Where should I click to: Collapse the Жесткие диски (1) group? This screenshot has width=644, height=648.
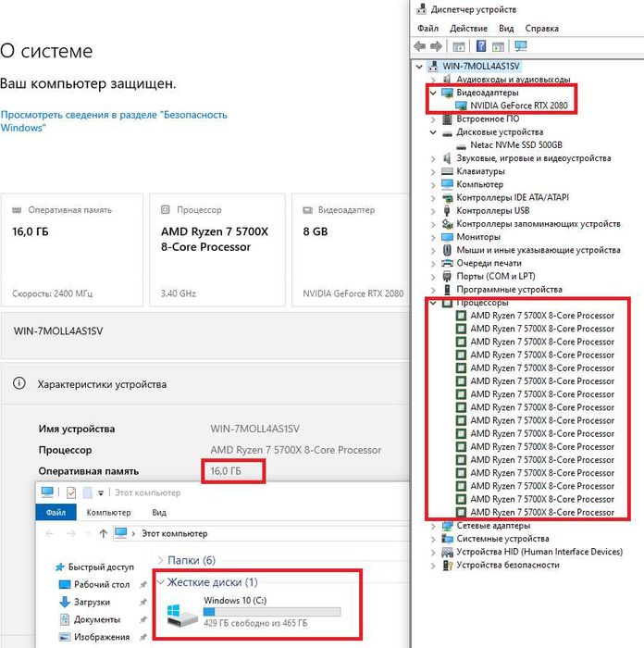coord(160,582)
